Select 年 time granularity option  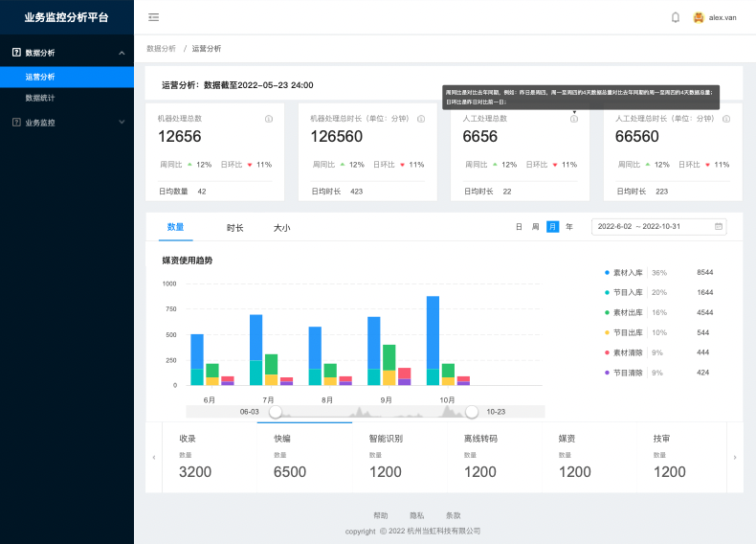click(x=569, y=227)
